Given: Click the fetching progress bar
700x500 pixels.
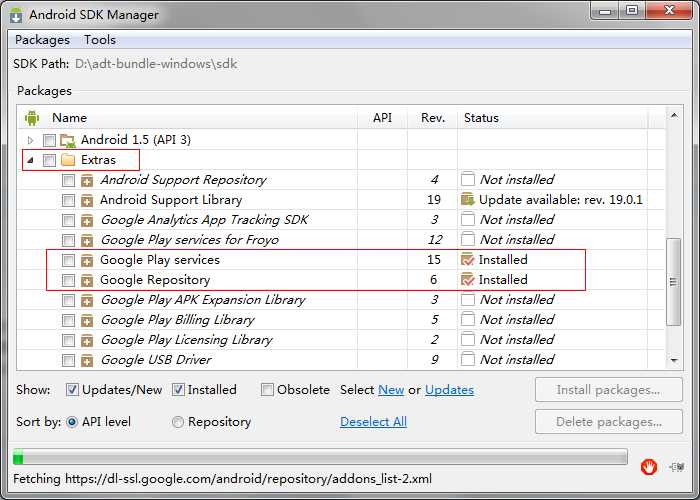Looking at the screenshot, I should click(x=320, y=457).
